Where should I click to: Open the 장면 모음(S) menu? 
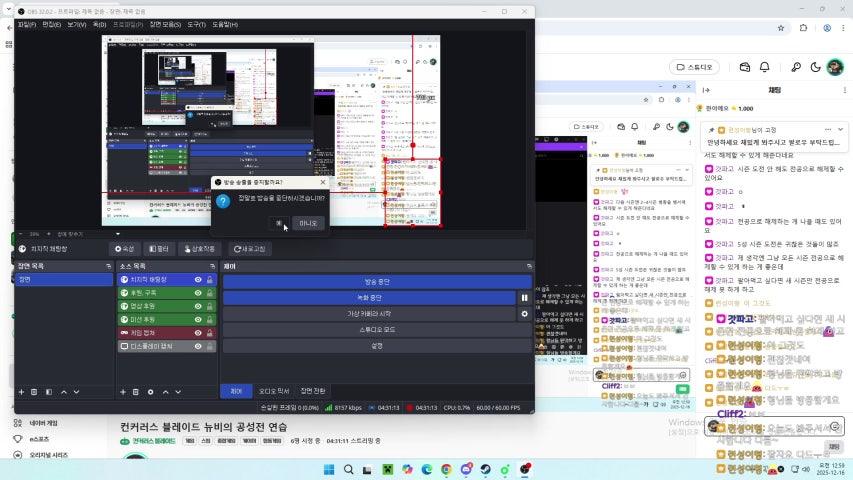click(165, 24)
